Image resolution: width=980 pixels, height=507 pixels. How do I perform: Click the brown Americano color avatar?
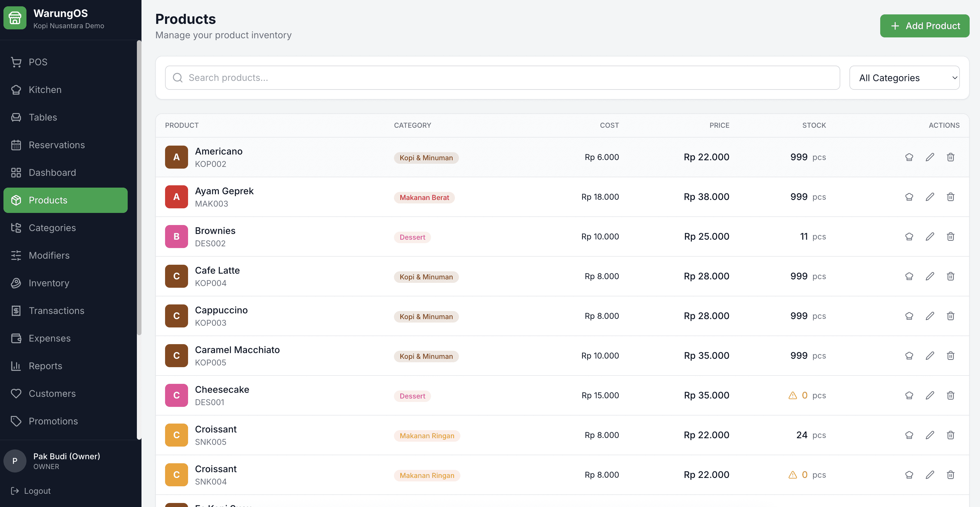176,157
